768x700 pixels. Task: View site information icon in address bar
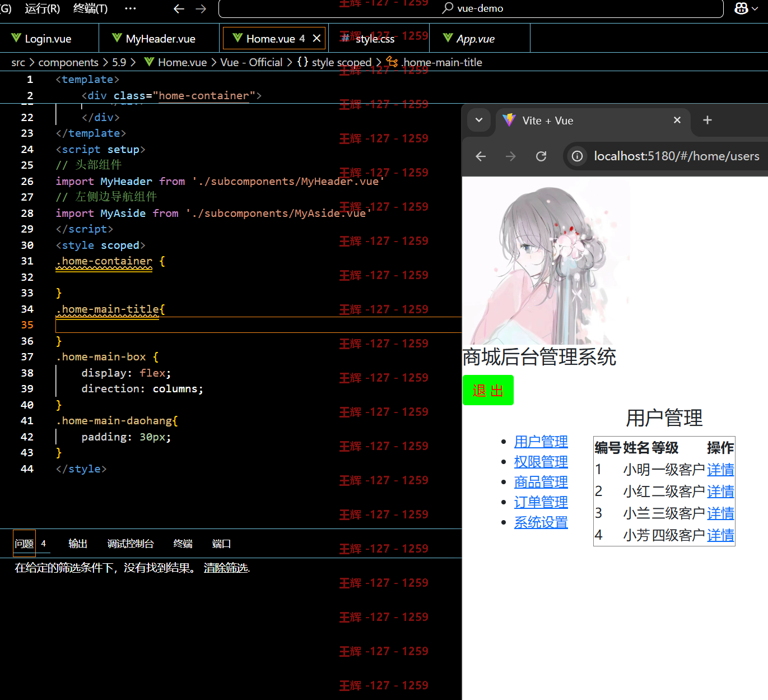pyautogui.click(x=577, y=156)
